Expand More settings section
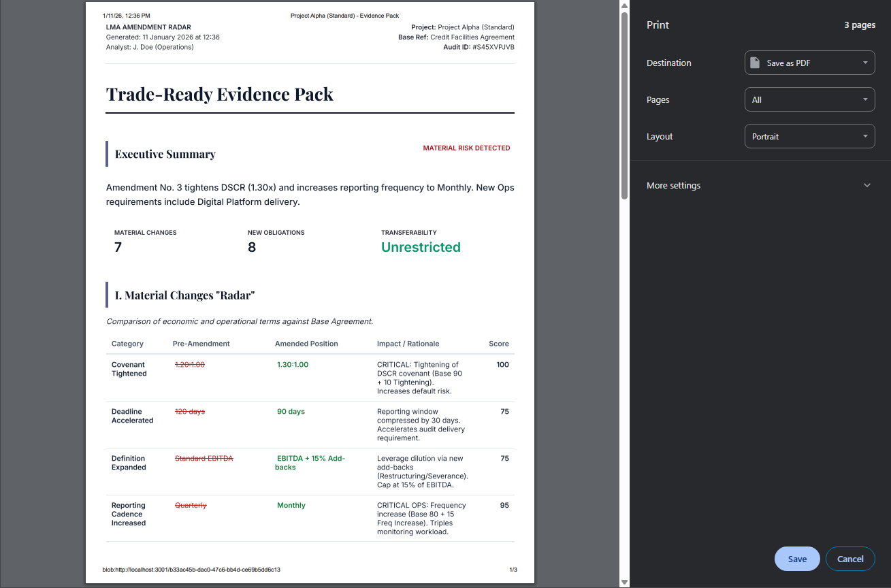The image size is (891, 588). coord(760,185)
